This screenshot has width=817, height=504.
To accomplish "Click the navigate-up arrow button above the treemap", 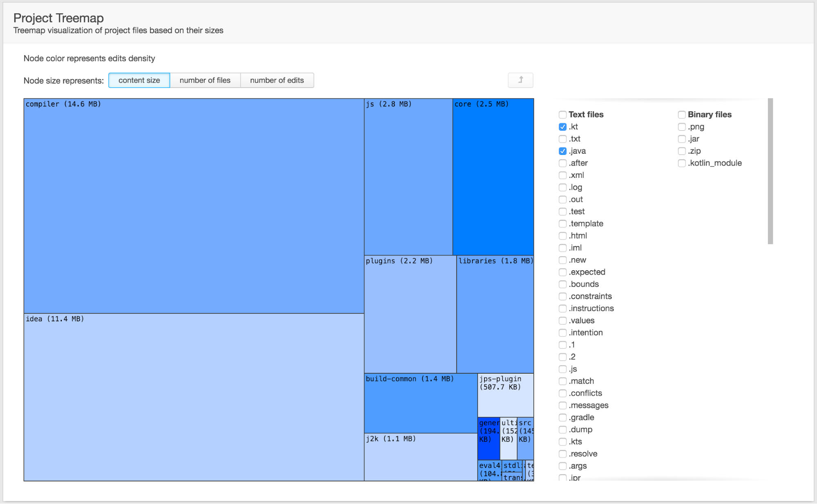I will pos(520,80).
